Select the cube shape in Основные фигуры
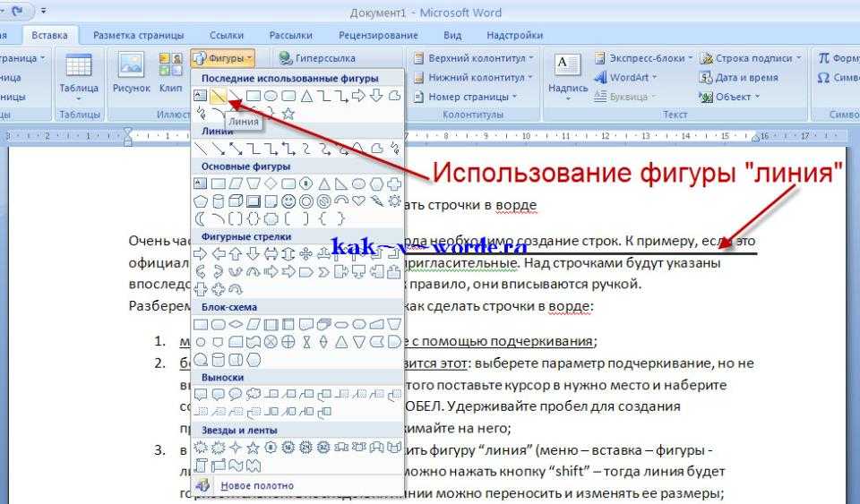The height and width of the screenshot is (504, 860). tap(236, 201)
